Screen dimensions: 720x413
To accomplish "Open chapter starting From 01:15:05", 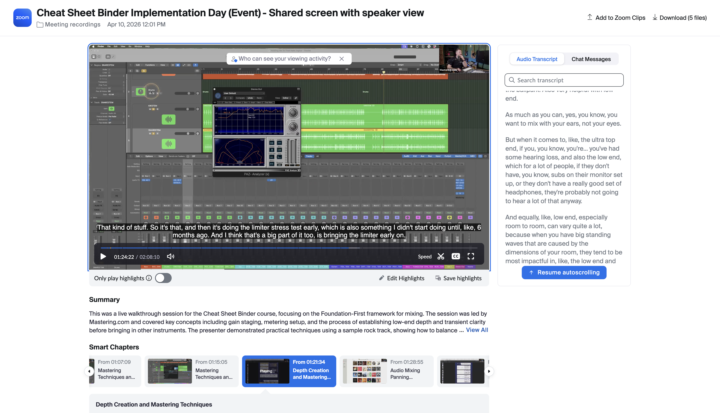I will click(191, 371).
